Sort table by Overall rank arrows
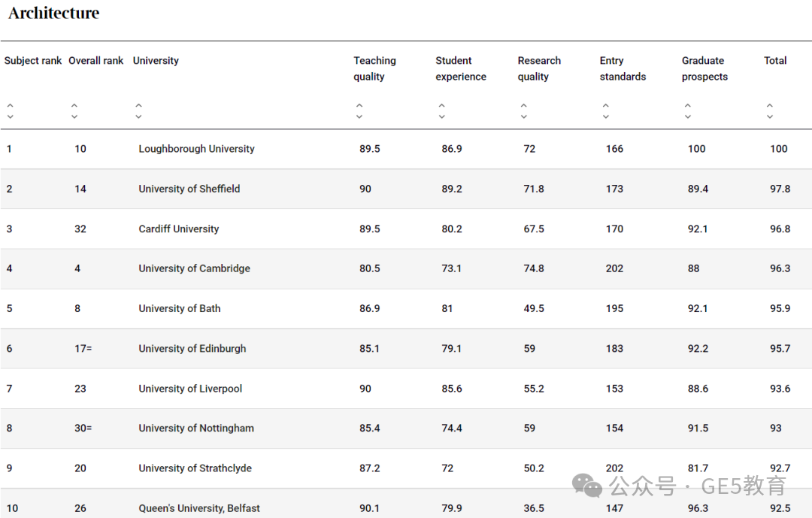Image resolution: width=812 pixels, height=518 pixels. (74, 111)
